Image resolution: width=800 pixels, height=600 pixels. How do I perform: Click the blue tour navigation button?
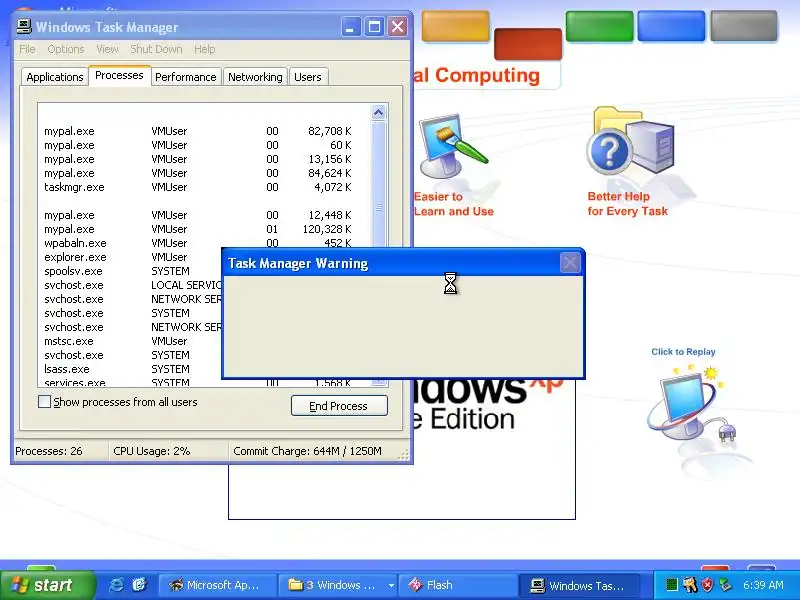671,26
